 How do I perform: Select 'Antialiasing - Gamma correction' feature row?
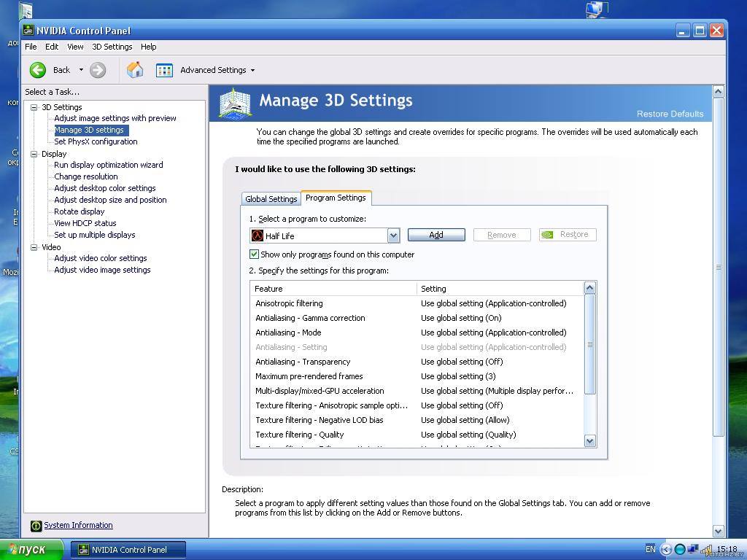(417, 318)
